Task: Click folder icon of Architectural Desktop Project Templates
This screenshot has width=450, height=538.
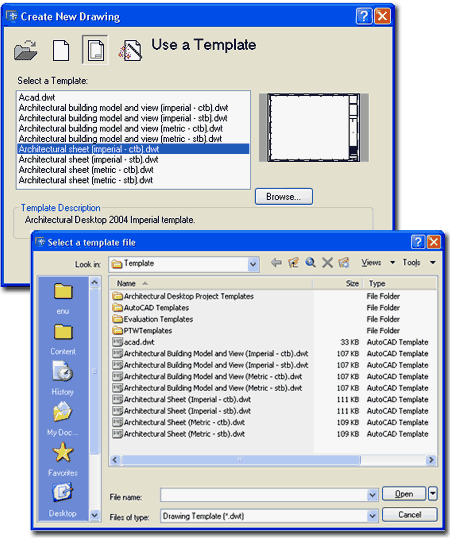Action: (117, 296)
